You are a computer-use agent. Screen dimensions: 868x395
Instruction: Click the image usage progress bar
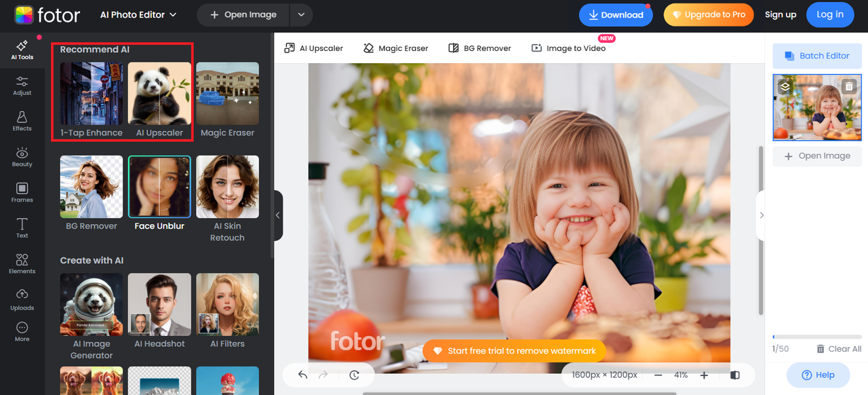(817, 337)
